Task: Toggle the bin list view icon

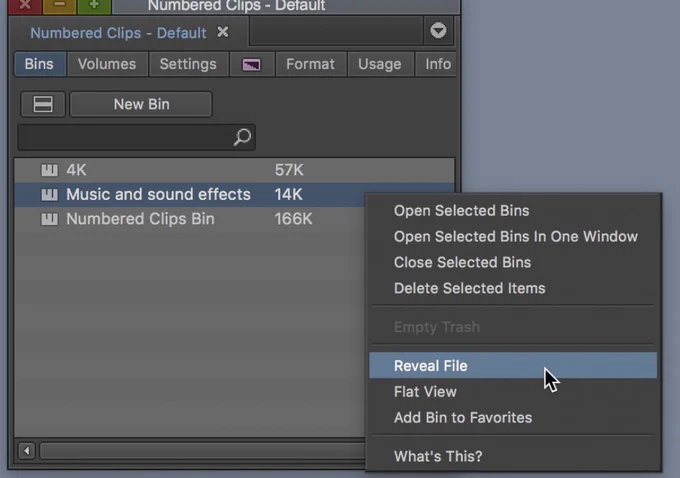Action: coord(43,104)
